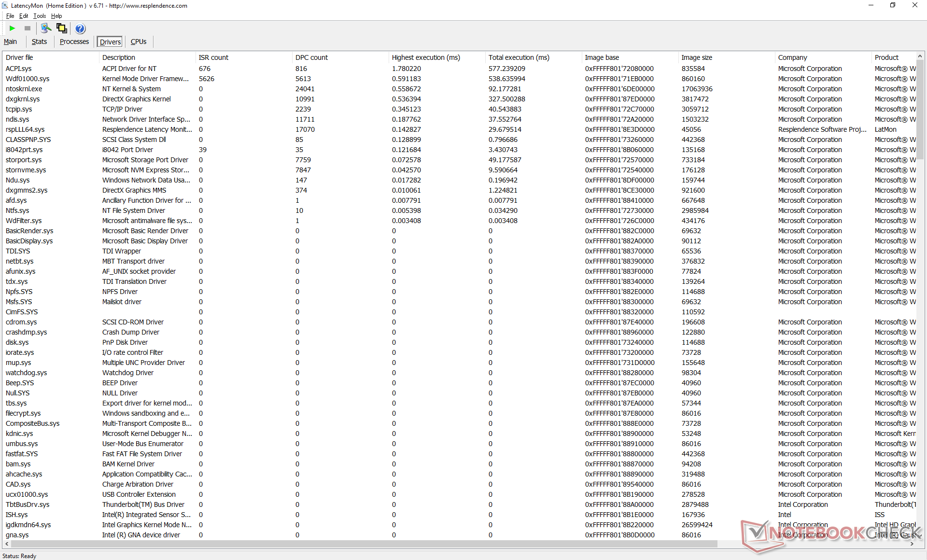Image resolution: width=927 pixels, height=560 pixels.
Task: Open options via the computer-and-pen icon
Action: 46,28
